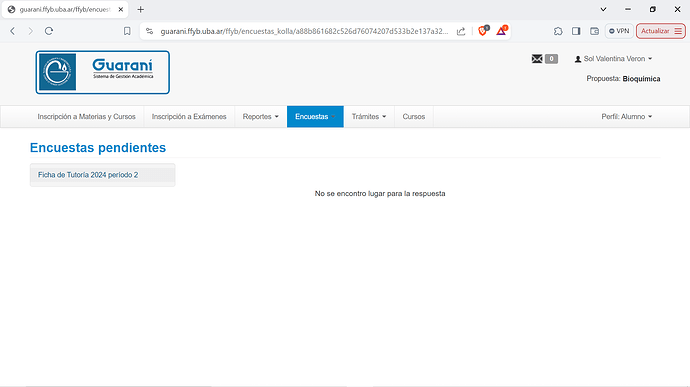
Task: Open the messages envelope icon
Action: click(x=537, y=59)
